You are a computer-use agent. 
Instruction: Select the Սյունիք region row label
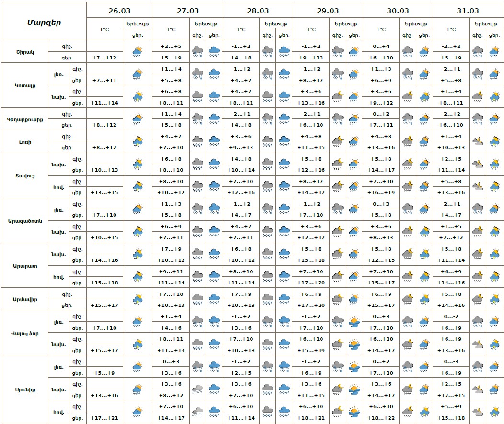click(23, 389)
